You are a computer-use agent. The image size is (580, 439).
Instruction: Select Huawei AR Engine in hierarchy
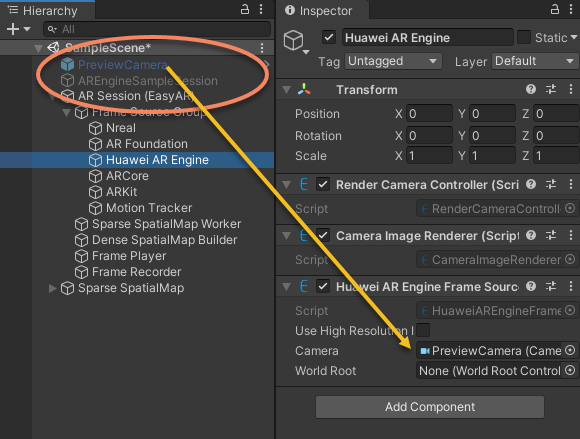(157, 160)
